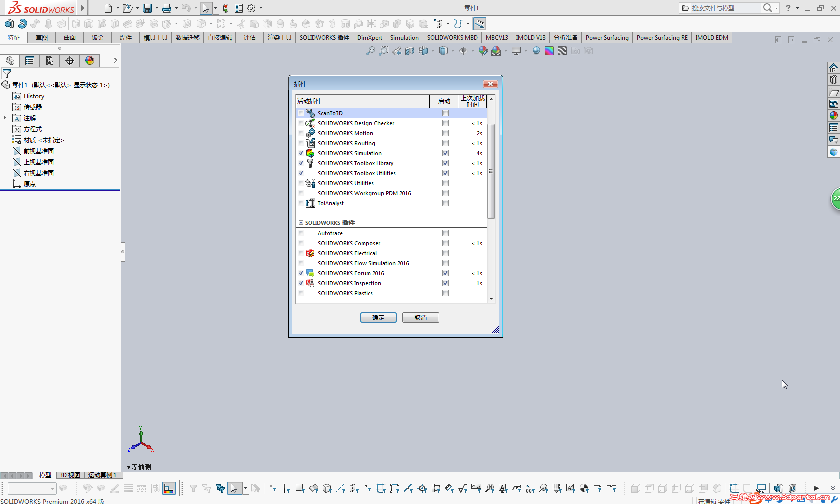Viewport: 840px width, 504px height.
Task: Click the 取消 button
Action: (421, 318)
